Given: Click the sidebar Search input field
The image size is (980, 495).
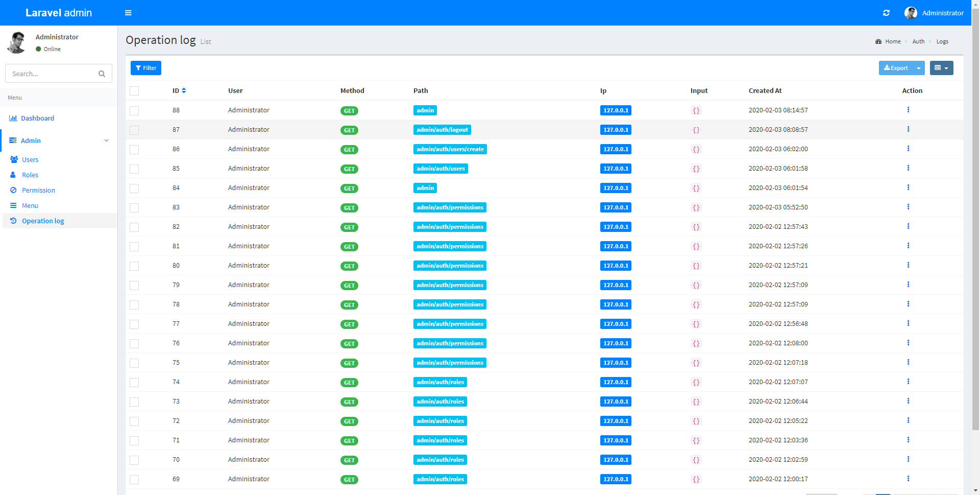Looking at the screenshot, I should tap(51, 74).
